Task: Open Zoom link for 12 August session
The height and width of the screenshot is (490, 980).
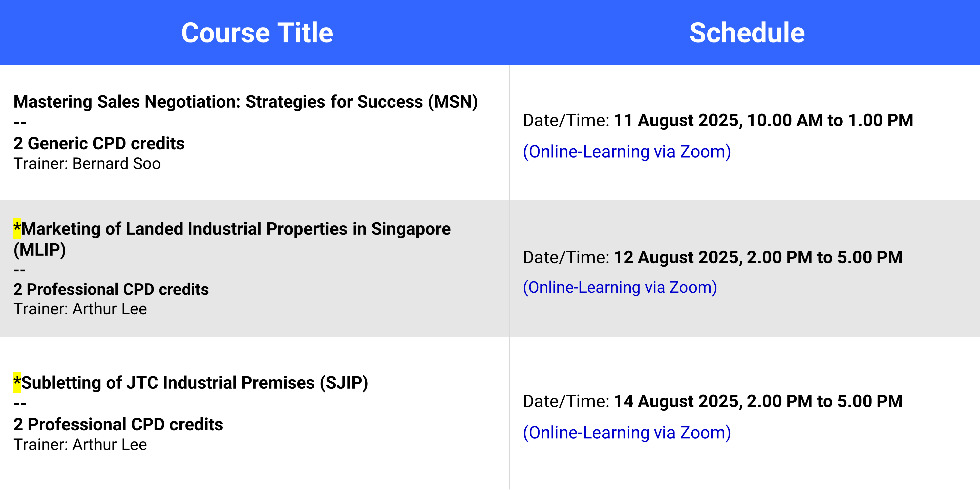Action: pos(620,287)
